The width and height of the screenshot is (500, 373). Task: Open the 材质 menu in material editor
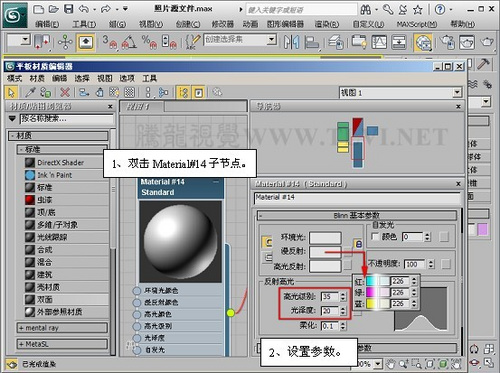[37, 78]
